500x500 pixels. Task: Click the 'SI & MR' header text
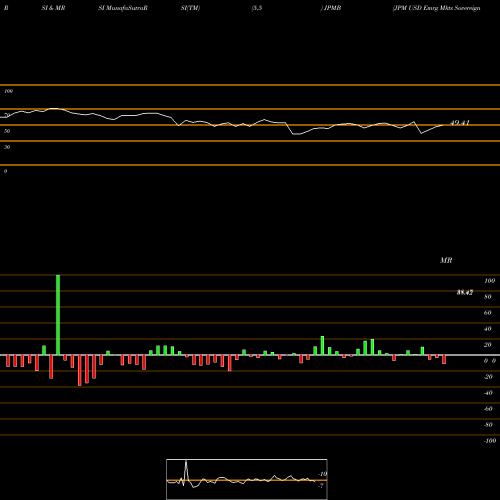(x=53, y=8)
